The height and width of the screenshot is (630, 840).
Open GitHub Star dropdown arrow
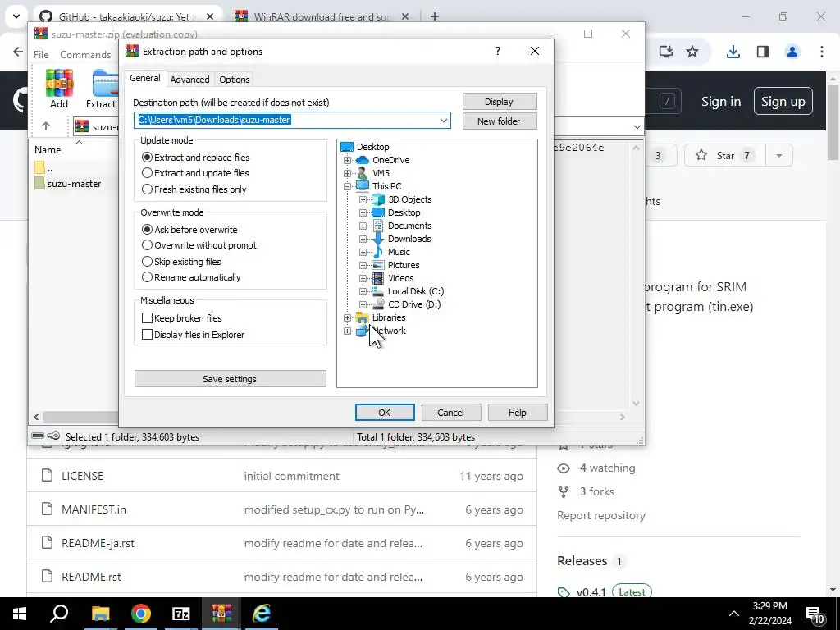pos(779,155)
